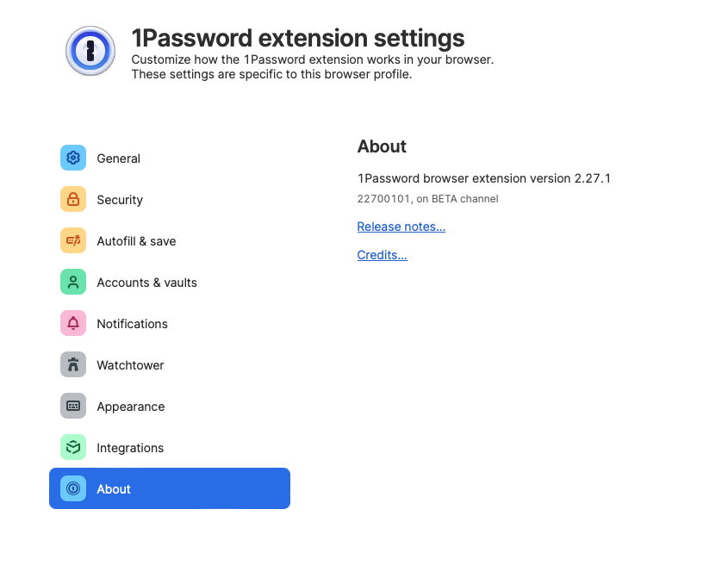The height and width of the screenshot is (584, 728).
Task: Click the Notifications bell icon
Action: pos(73,324)
